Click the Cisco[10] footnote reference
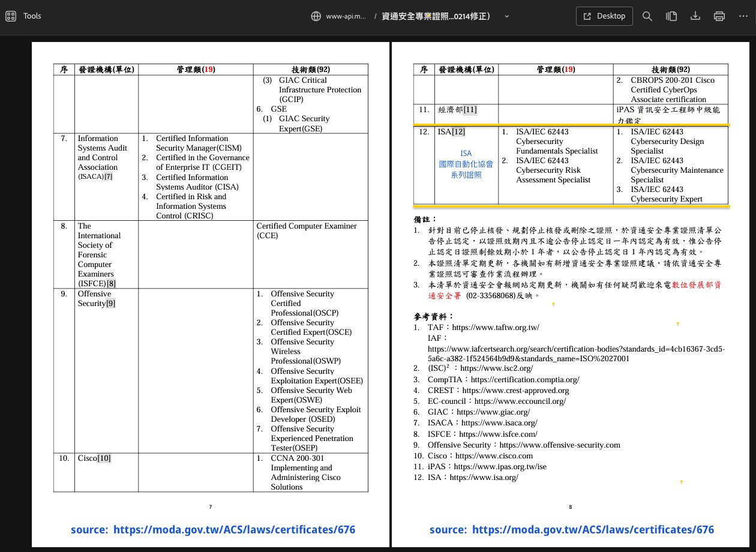 coord(104,458)
